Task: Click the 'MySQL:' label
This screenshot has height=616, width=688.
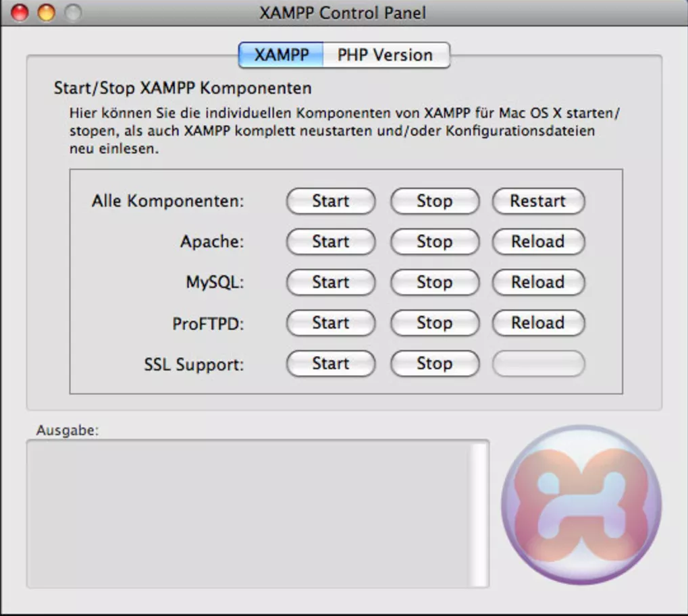Action: [x=215, y=282]
